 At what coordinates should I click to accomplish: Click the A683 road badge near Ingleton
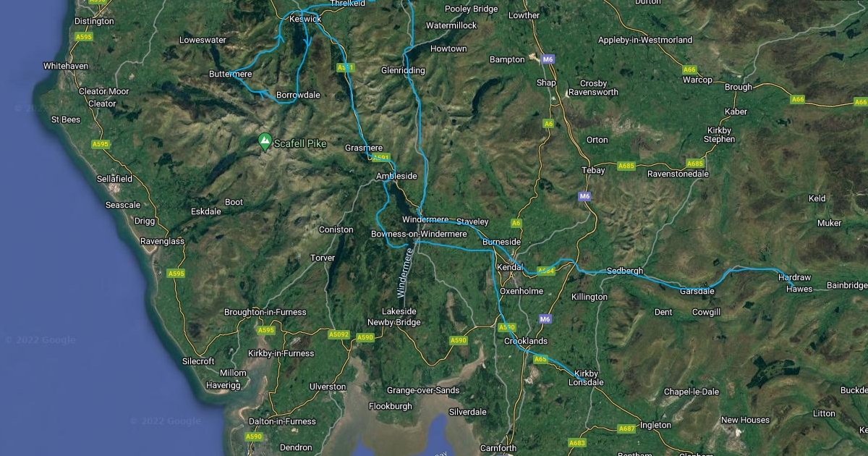(576, 442)
